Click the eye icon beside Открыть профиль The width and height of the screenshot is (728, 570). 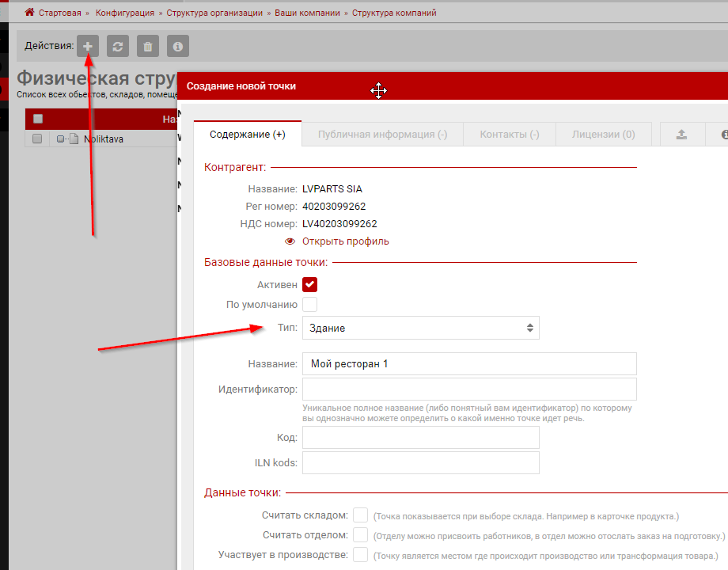click(x=290, y=241)
